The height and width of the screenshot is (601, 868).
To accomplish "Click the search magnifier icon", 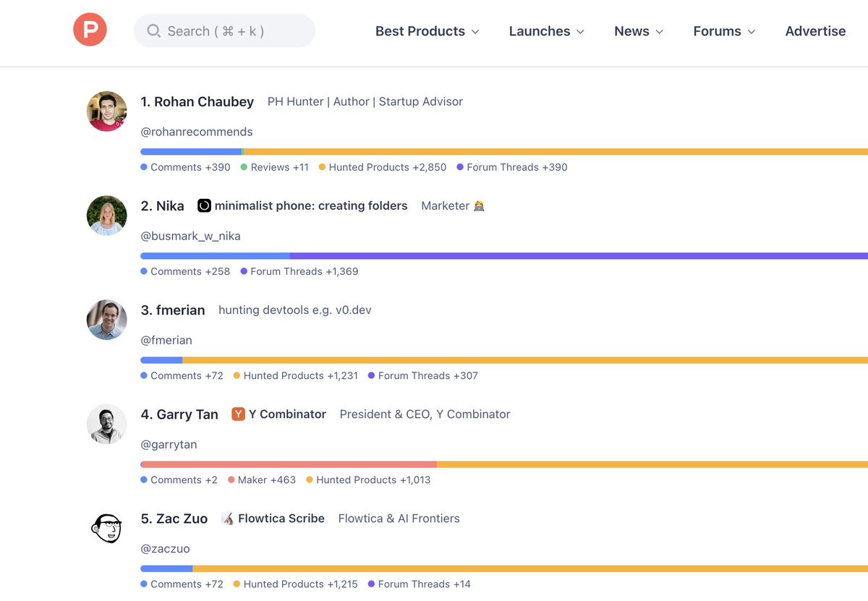I will [153, 31].
